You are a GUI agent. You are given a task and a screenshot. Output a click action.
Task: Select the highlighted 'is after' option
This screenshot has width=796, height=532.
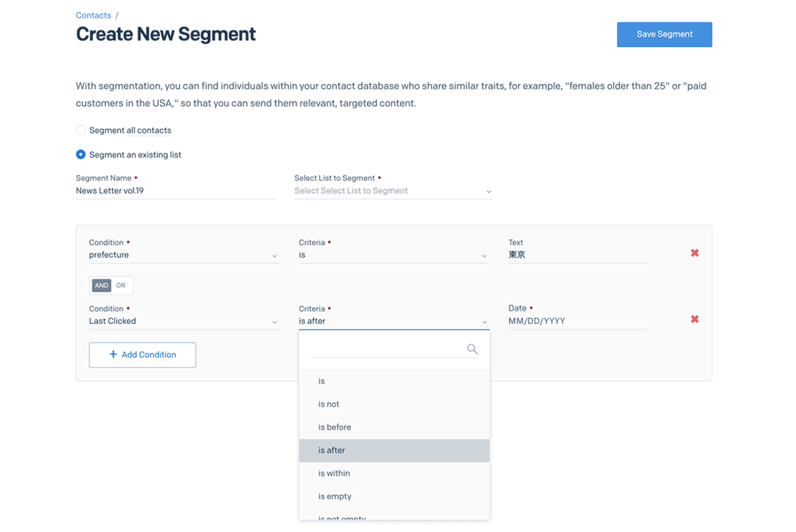[332, 450]
